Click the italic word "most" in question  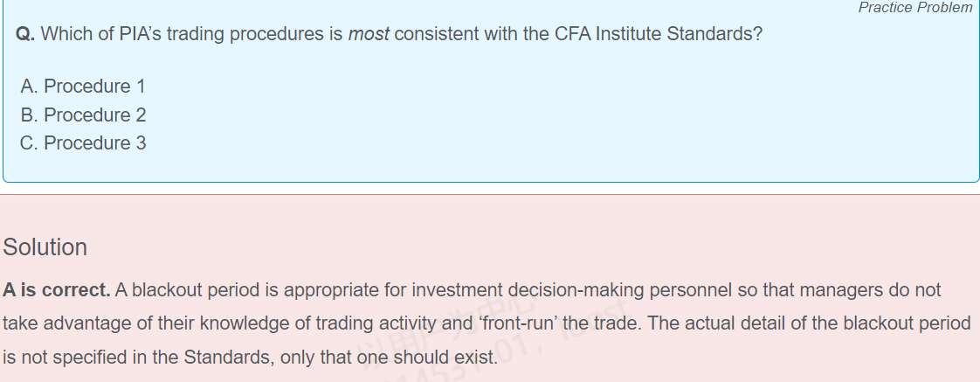point(369,36)
